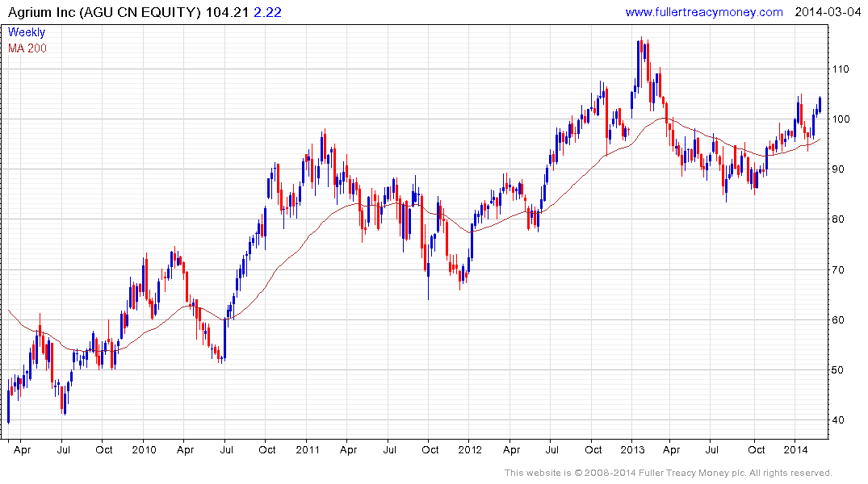Viewport: 868px width, 484px height.
Task: Click the 2010 year label on time axis
Action: (x=144, y=449)
